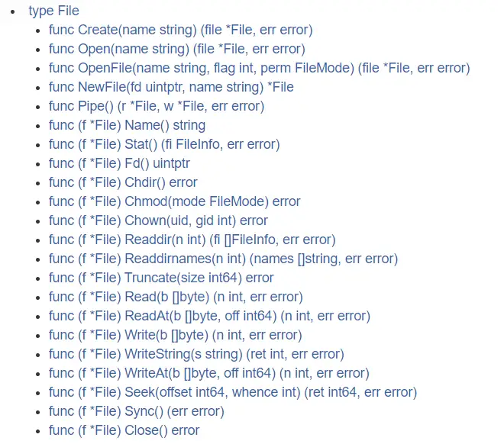Image resolution: width=504 pixels, height=444 pixels.
Task: Open the Chdir() error method link
Action: tap(123, 182)
